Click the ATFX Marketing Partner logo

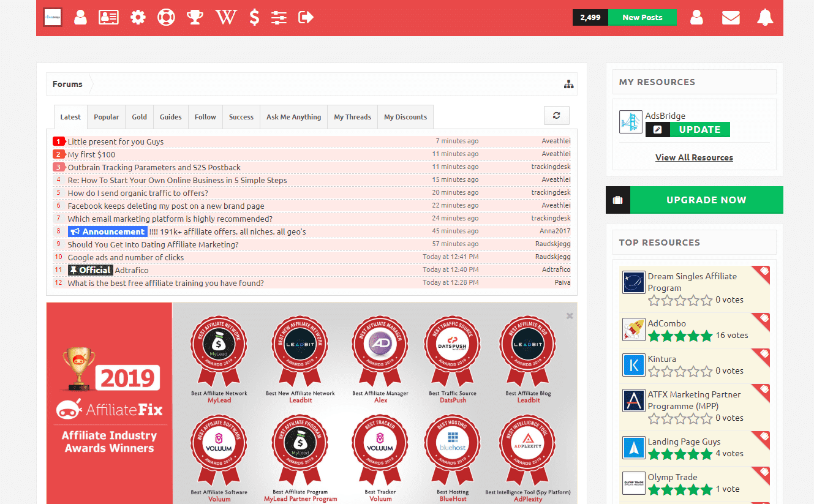633,401
